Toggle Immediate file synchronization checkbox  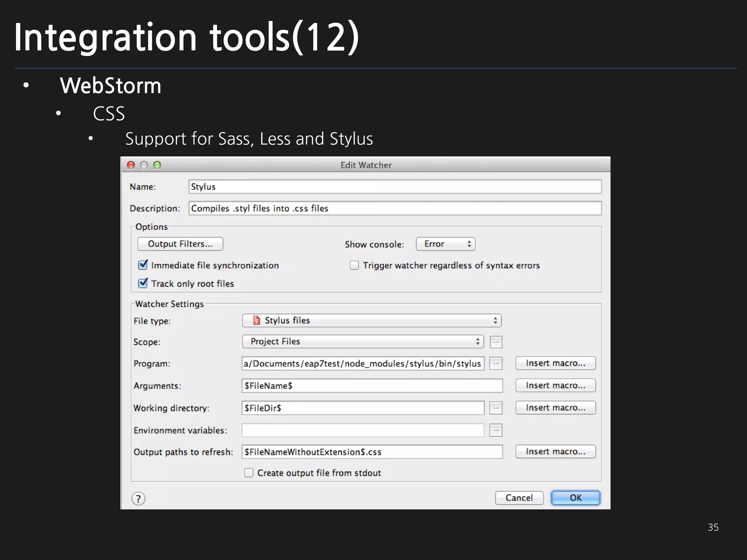pyautogui.click(x=143, y=265)
